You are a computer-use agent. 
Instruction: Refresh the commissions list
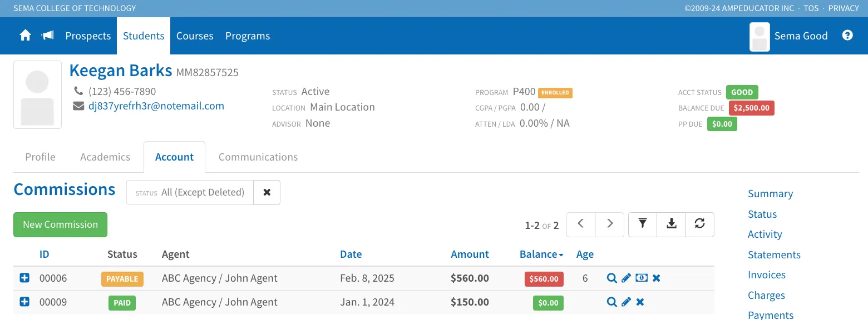coord(700,224)
